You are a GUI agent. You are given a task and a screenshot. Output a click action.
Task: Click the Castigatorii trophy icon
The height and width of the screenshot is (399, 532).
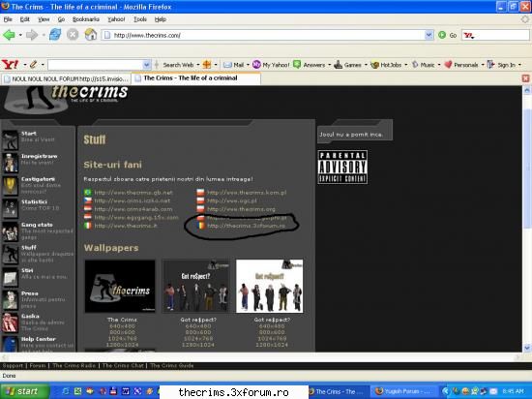(x=11, y=185)
